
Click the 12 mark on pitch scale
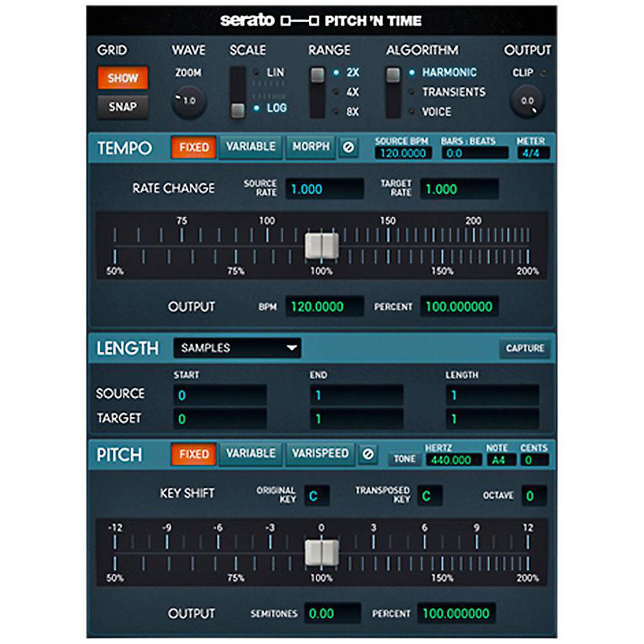pyautogui.click(x=528, y=528)
